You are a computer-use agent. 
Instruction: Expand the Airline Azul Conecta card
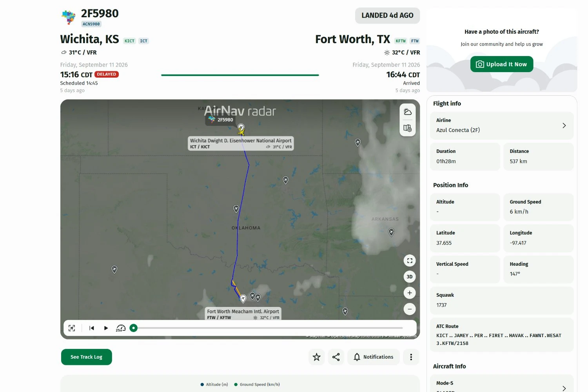point(502,125)
